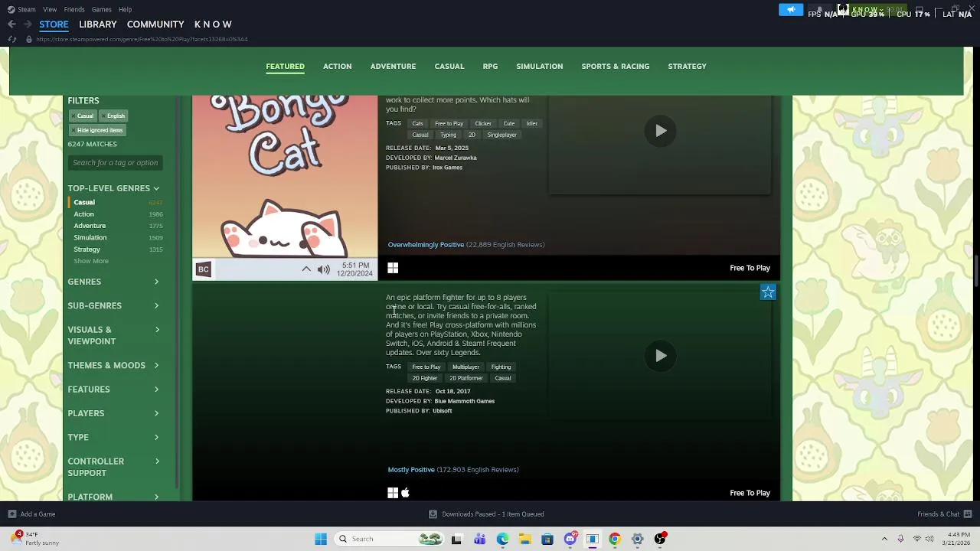Switch to the COMMUNITY tab
Viewport: 980px width, 551px height.
(155, 24)
